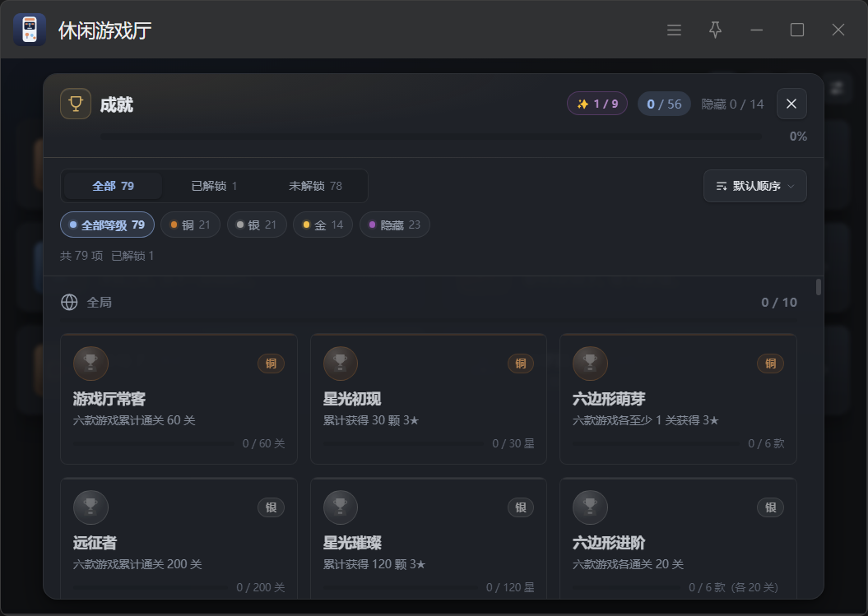
Task: Click 银 badge on 远征者 card
Action: (x=272, y=507)
